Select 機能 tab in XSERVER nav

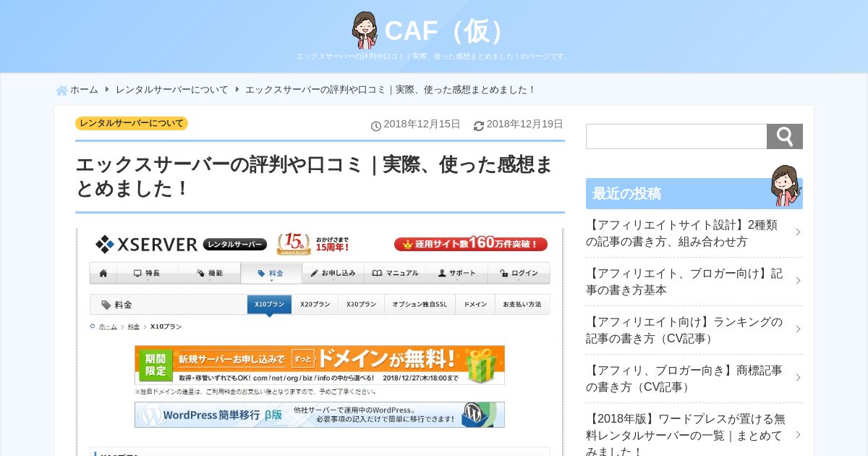pyautogui.click(x=209, y=273)
